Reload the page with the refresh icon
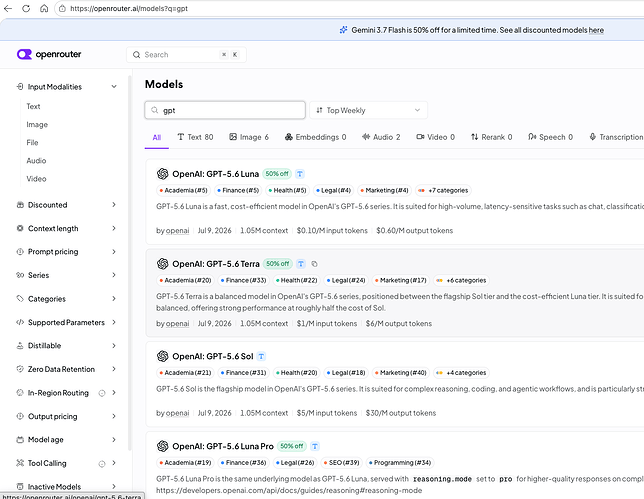Screen dimensions: 644x499 tap(26, 8)
